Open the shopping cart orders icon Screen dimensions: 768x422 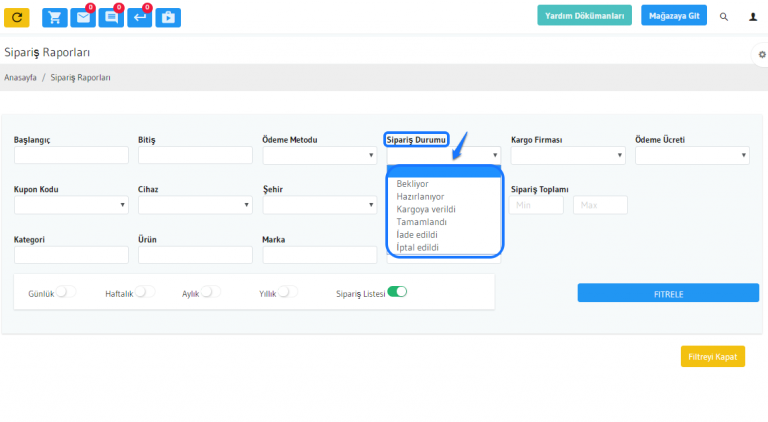click(55, 17)
